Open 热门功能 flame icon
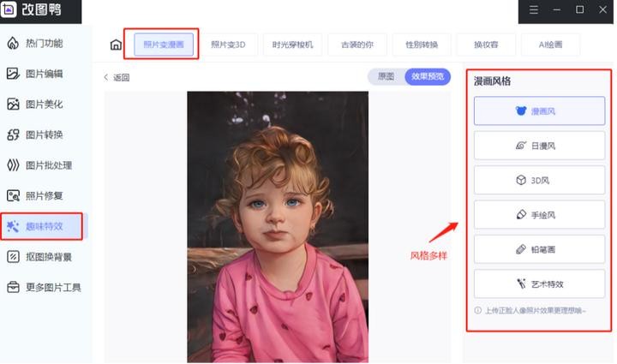Viewport: 617px width, 364px height. (x=13, y=43)
